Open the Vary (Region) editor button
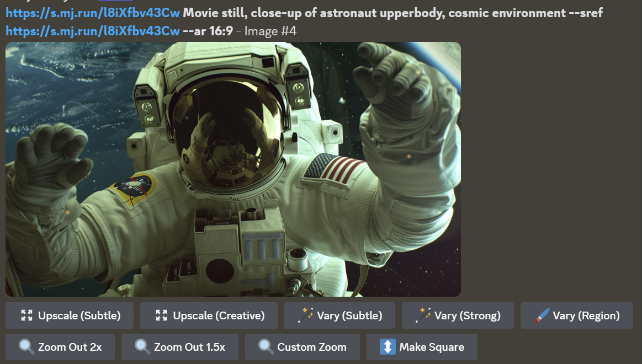 (576, 315)
